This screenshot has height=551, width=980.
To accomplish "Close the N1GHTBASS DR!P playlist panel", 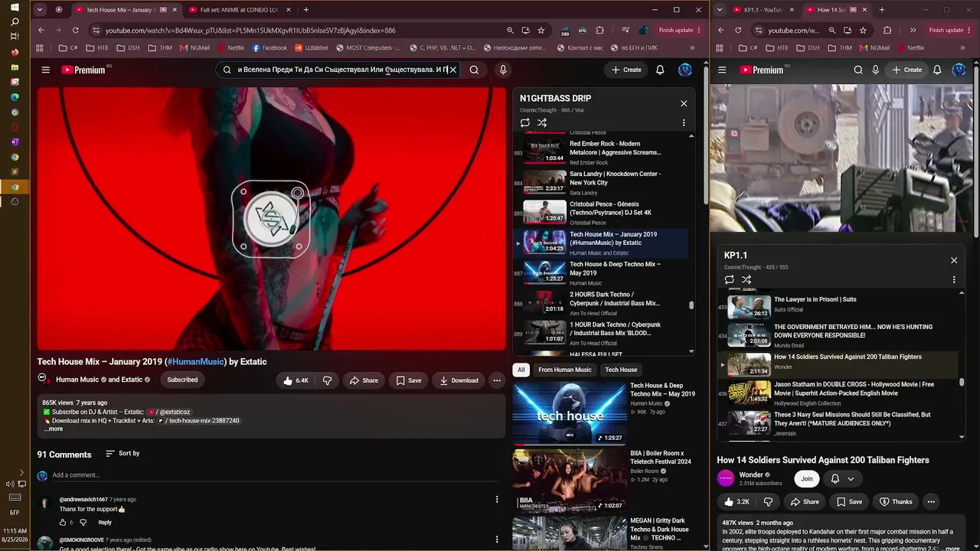I will click(x=684, y=103).
